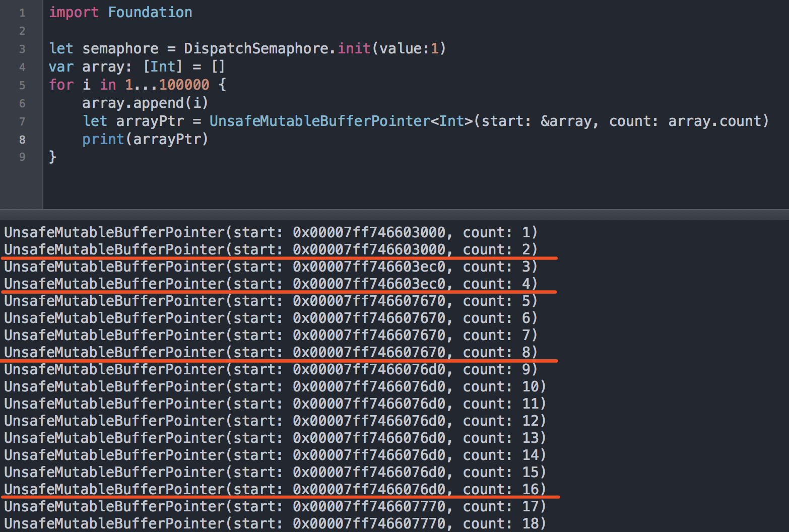The image size is (789, 532).
Task: Click 'array.append(i)' on line 6
Action: click(x=145, y=103)
